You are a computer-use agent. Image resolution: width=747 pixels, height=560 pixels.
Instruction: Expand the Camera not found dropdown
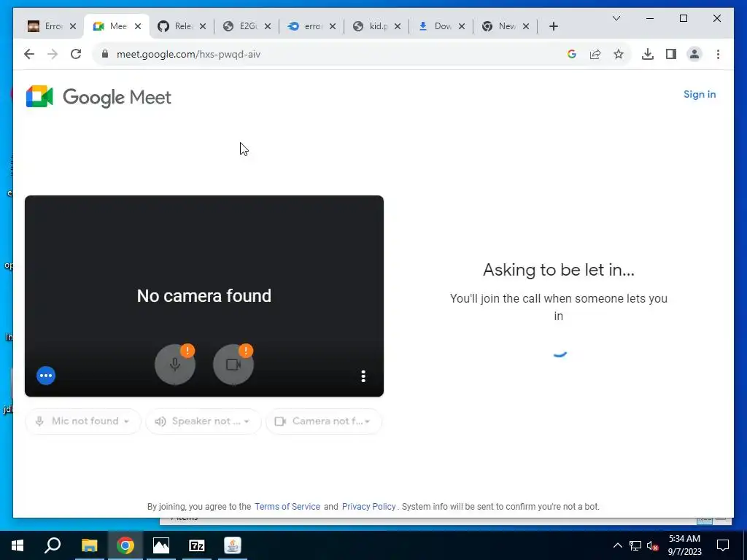click(324, 421)
